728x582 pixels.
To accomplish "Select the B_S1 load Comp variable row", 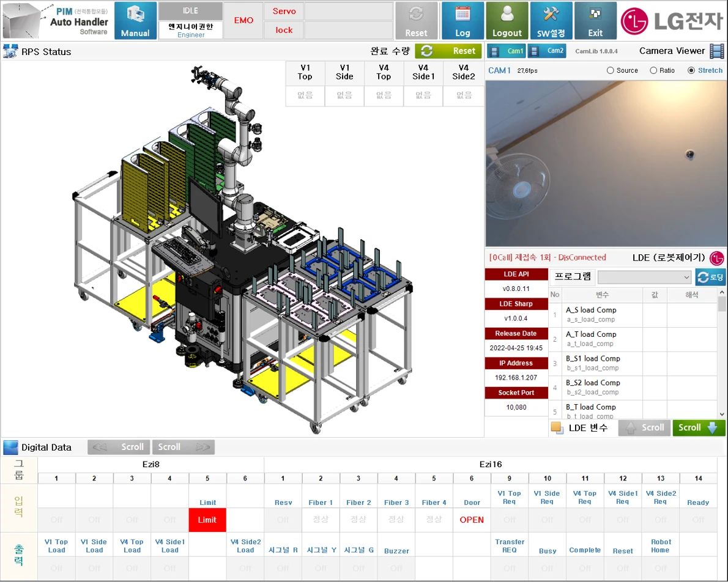I will [x=633, y=363].
